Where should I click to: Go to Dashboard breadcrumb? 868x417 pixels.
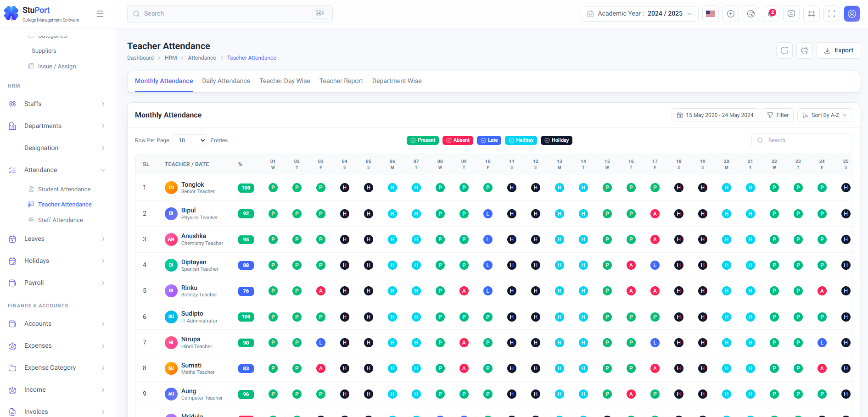point(140,58)
